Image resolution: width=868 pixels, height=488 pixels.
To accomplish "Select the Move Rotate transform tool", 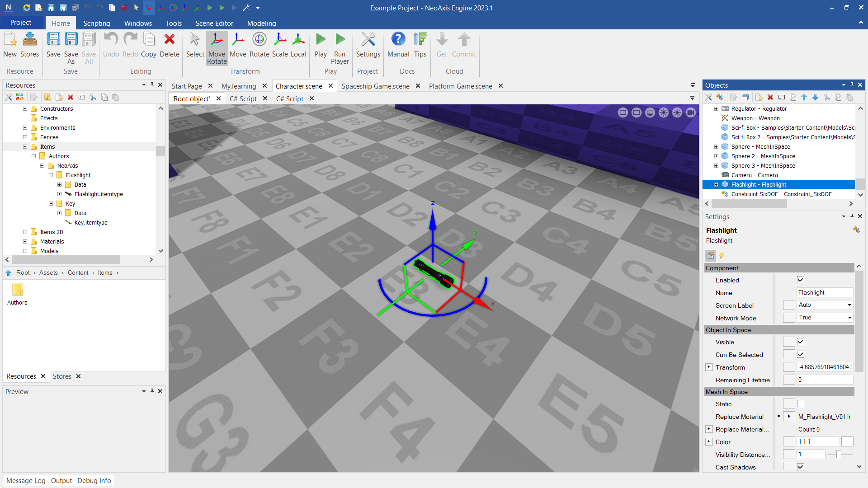I will click(217, 47).
